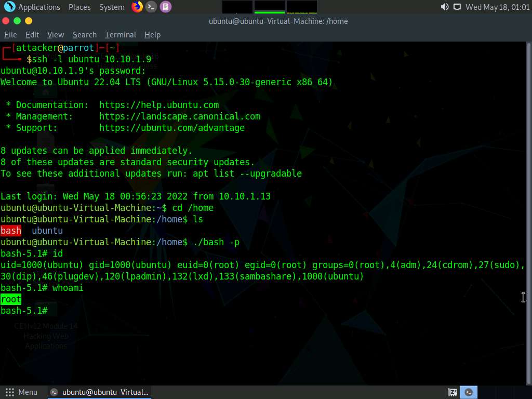Open the Help menu
Screen dimensions: 532x399
[152, 35]
